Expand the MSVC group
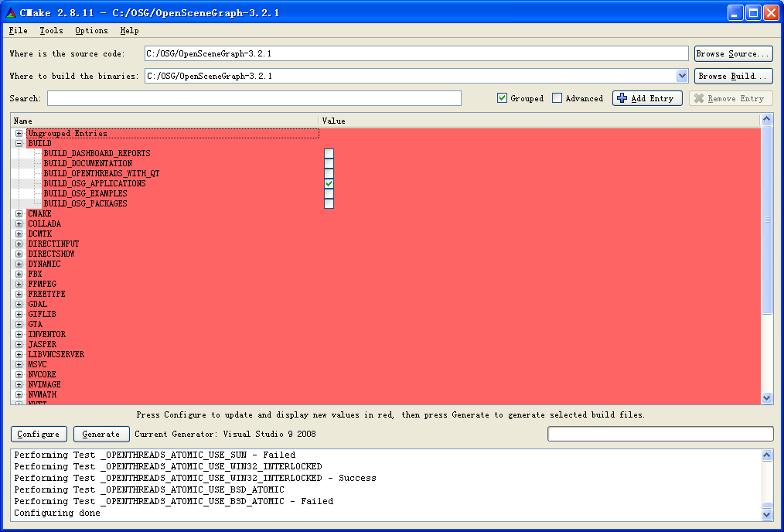Screen dimensions: 784x532 19,364
